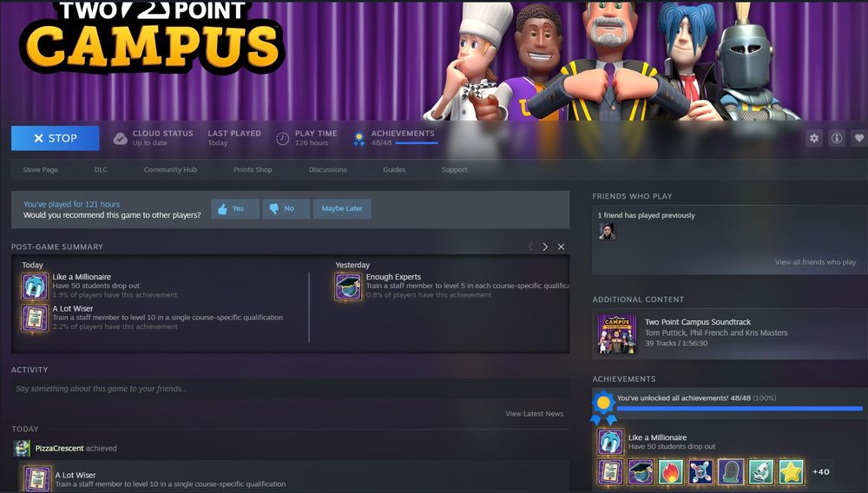Open the achievements ribbon icon in header
The height and width of the screenshot is (493, 868).
coord(358,138)
